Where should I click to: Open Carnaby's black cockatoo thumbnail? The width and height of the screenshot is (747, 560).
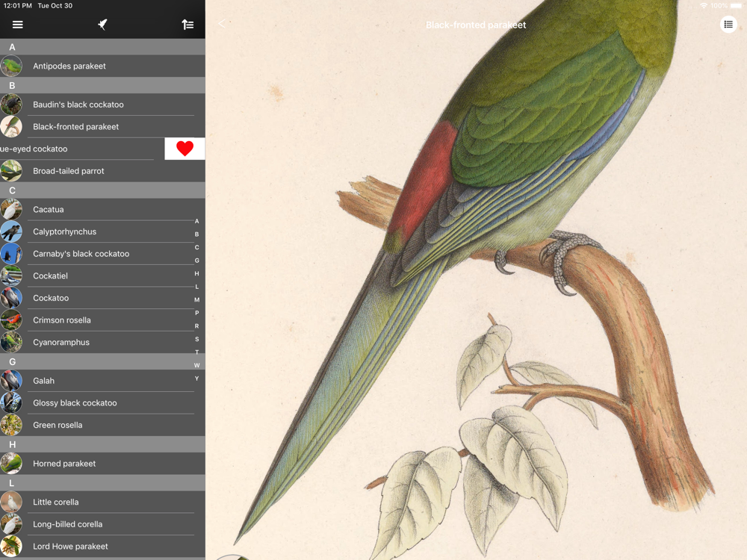click(x=11, y=254)
